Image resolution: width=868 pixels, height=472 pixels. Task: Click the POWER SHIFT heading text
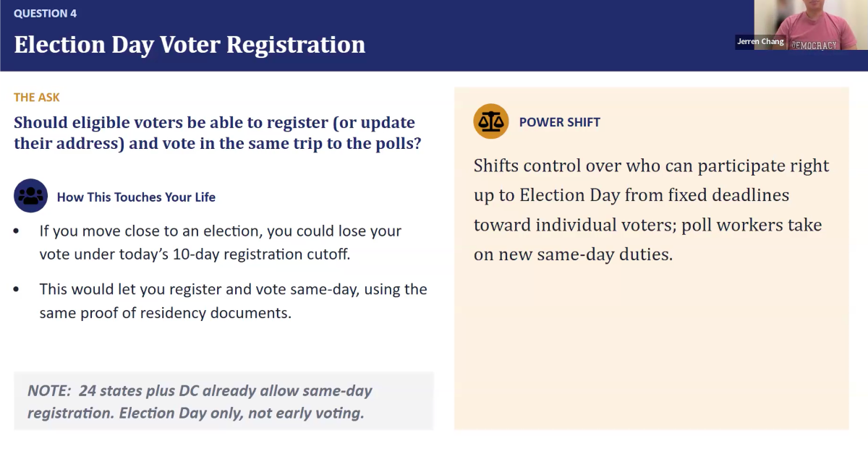[x=560, y=122]
